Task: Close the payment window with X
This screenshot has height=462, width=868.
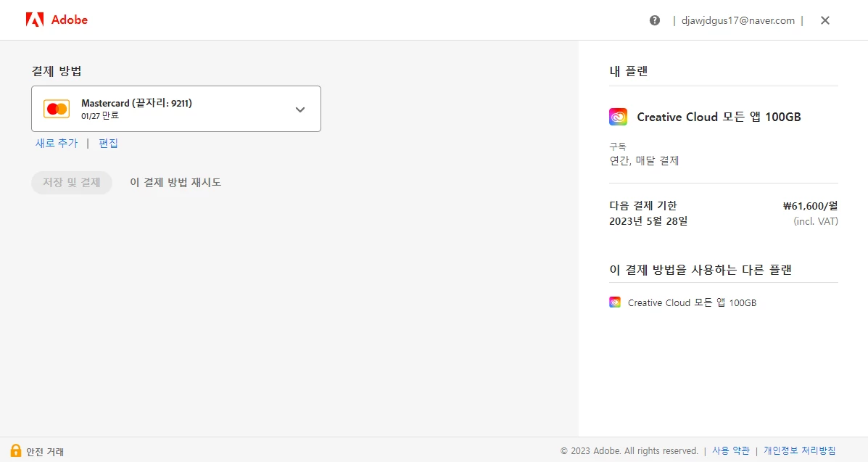Action: [x=824, y=20]
